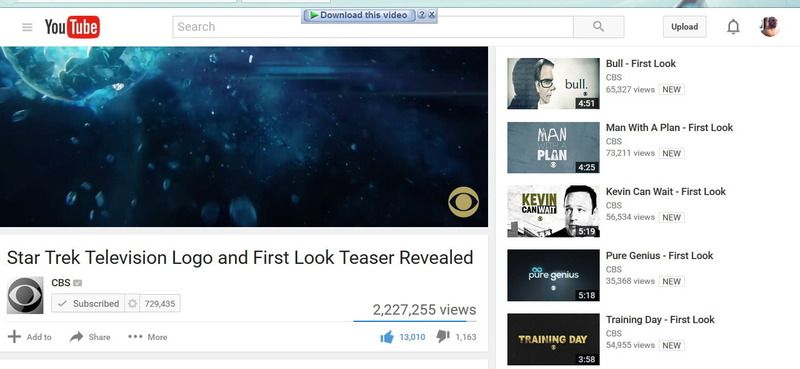800x369 pixels.
Task: Close the Download this video bar
Action: coord(432,15)
